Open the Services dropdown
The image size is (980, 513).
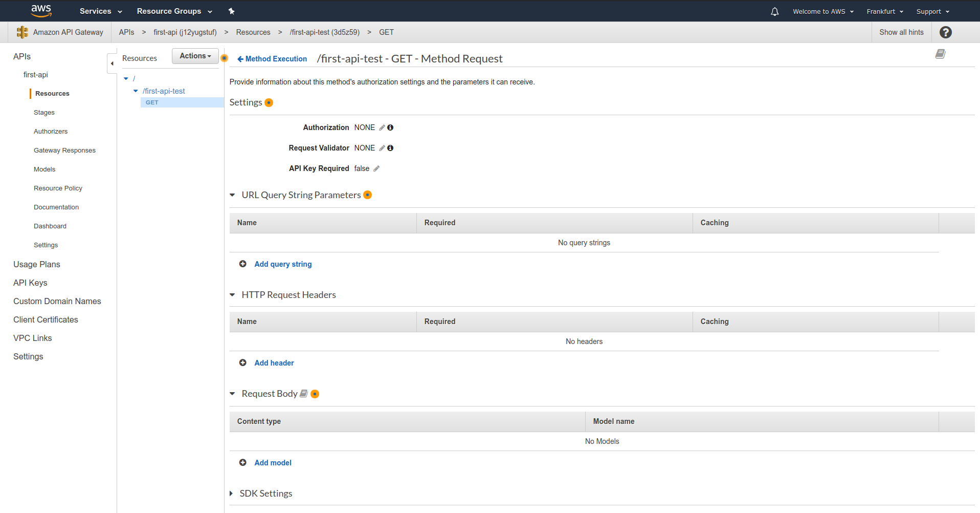(x=101, y=11)
